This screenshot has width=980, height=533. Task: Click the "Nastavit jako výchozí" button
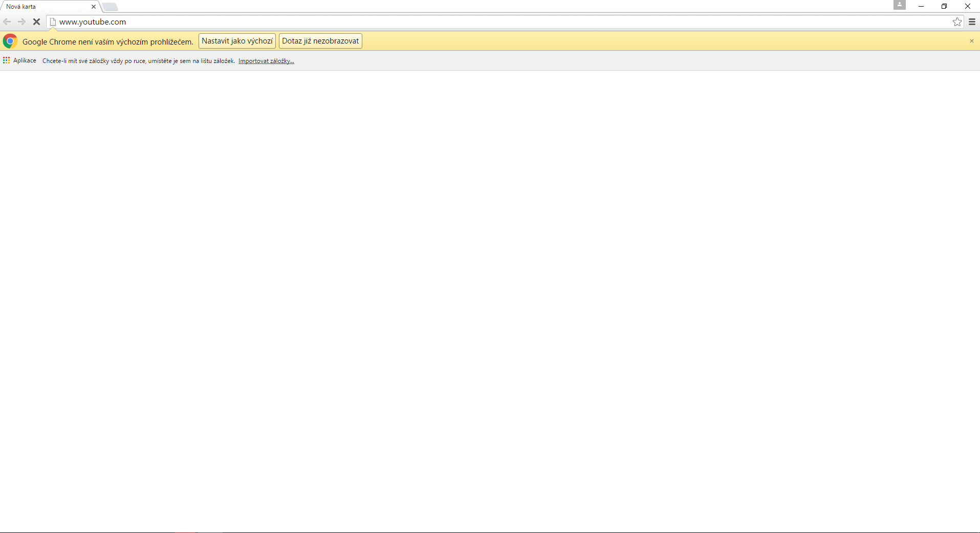(236, 40)
